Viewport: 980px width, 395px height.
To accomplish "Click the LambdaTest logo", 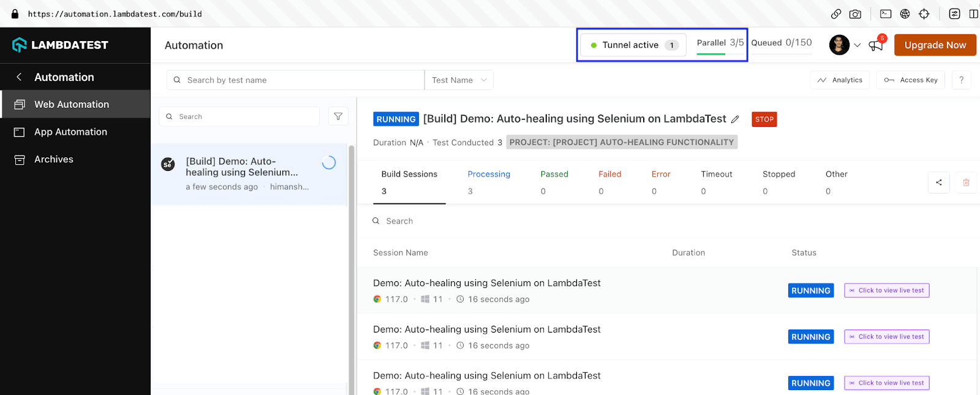I will (60, 45).
